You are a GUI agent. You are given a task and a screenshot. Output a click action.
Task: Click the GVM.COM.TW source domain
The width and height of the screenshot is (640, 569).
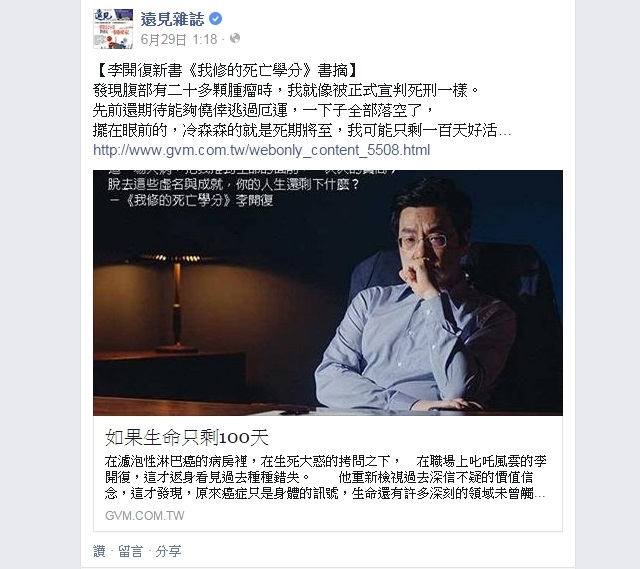coord(145,516)
